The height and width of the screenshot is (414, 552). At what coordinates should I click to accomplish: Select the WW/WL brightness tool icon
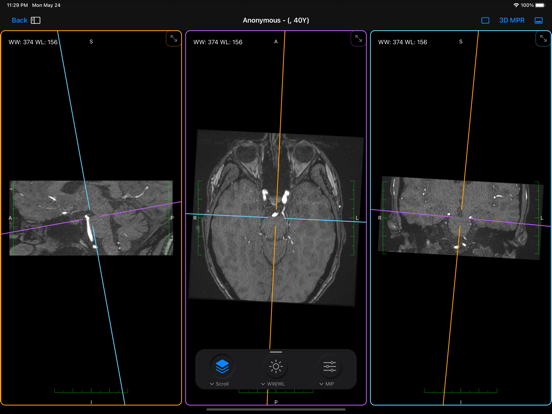pyautogui.click(x=276, y=366)
